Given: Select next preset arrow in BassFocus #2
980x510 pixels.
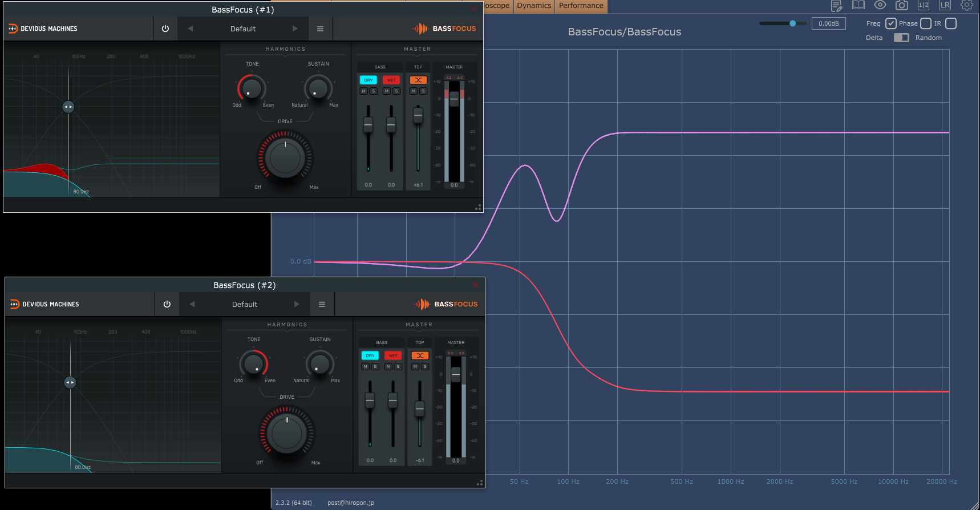Looking at the screenshot, I should pyautogui.click(x=297, y=304).
